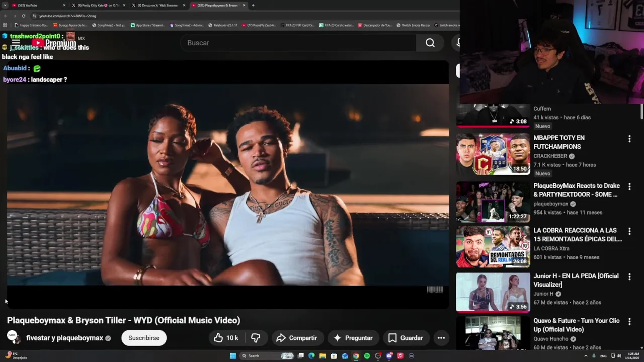Image resolution: width=644 pixels, height=362 pixels.
Task: Open options for Junior H EN LA PEDA
Action: click(x=629, y=277)
